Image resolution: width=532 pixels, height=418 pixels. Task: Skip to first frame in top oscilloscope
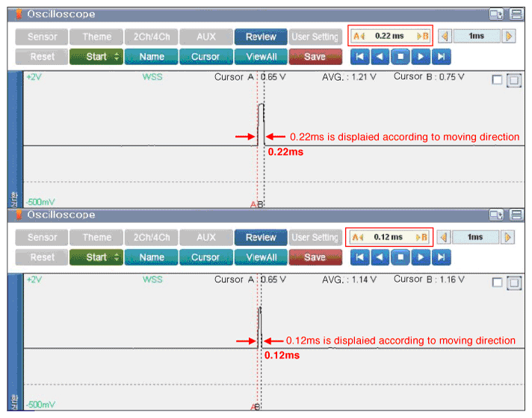[x=359, y=56]
